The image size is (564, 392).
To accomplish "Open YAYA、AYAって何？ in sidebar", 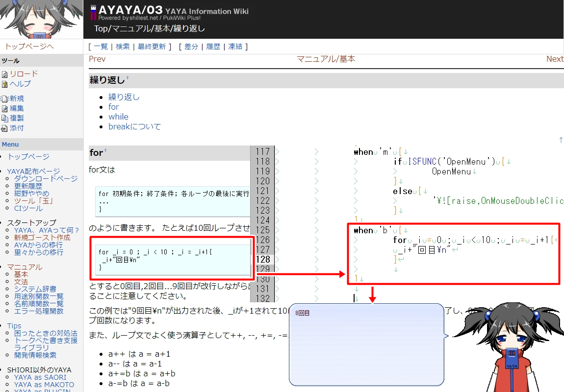I will [47, 230].
